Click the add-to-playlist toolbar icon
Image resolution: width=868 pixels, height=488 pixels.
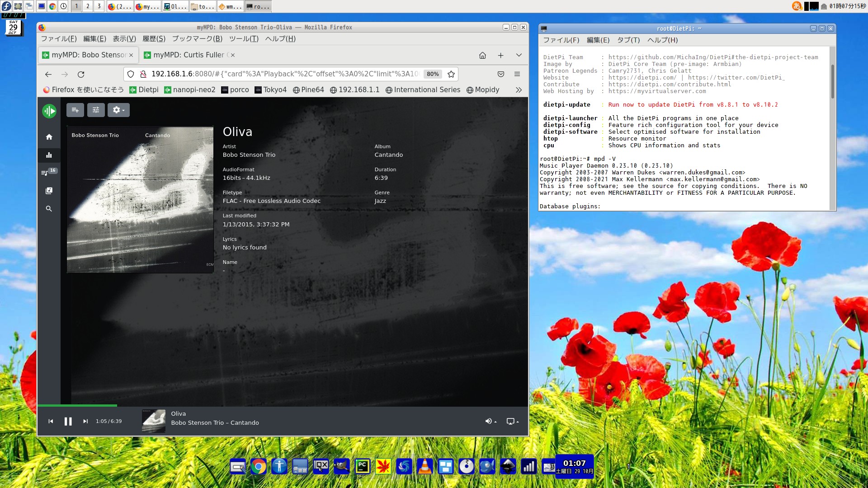click(75, 110)
